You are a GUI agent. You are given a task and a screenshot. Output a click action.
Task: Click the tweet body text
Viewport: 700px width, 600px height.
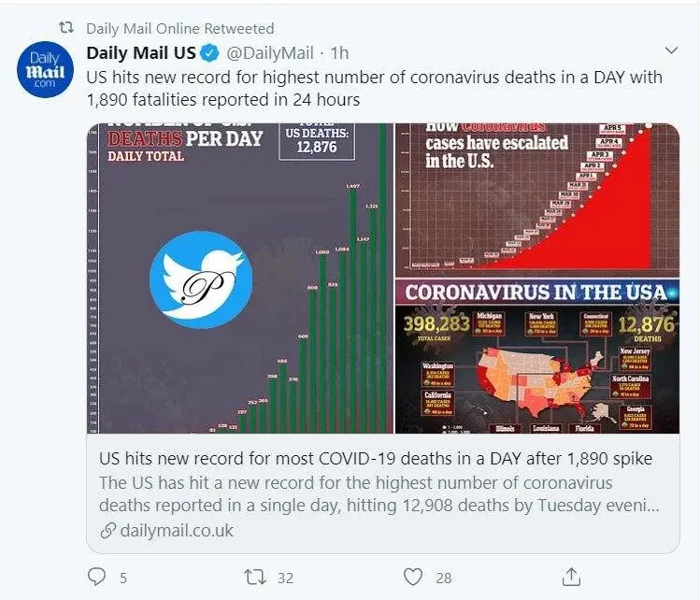374,88
